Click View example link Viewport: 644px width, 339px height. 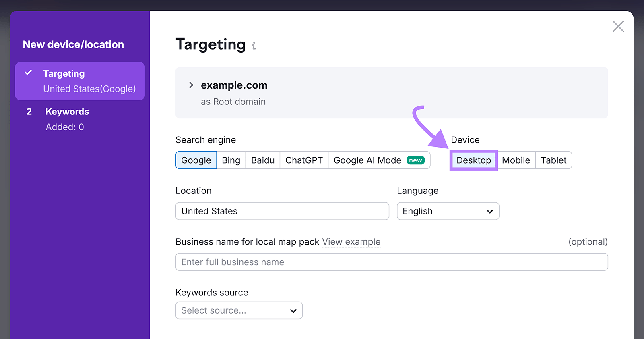[x=351, y=242]
